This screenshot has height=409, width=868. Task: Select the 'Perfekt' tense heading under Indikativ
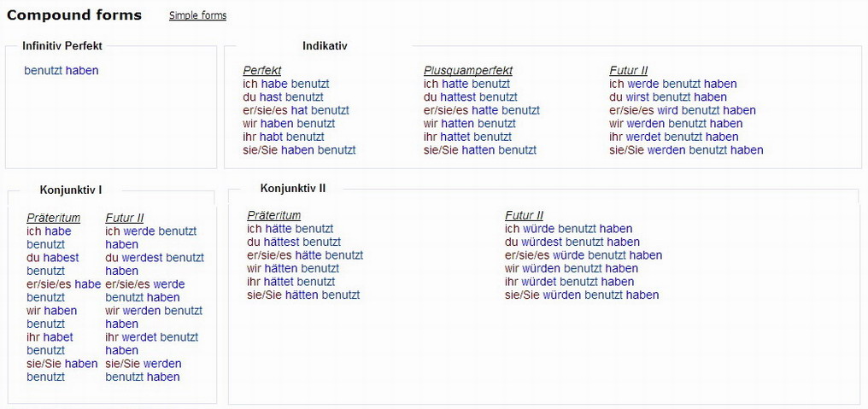pos(261,71)
